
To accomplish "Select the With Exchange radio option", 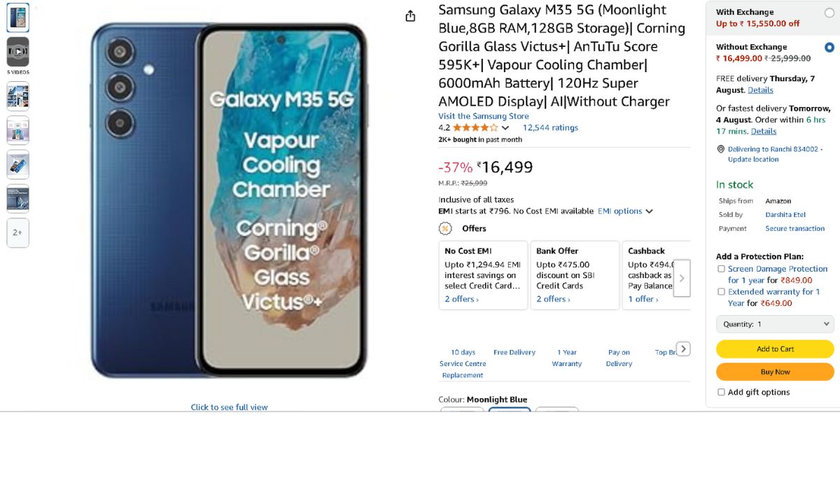I will click(x=829, y=13).
